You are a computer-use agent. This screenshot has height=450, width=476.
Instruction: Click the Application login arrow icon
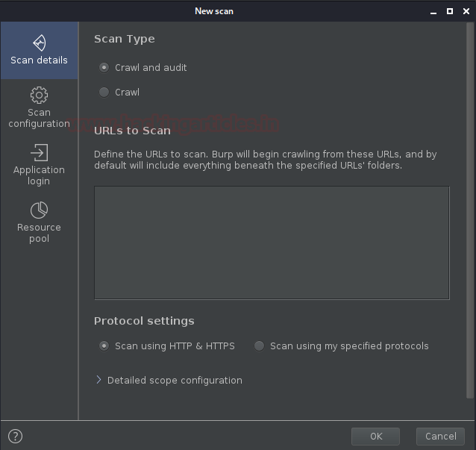tap(39, 152)
